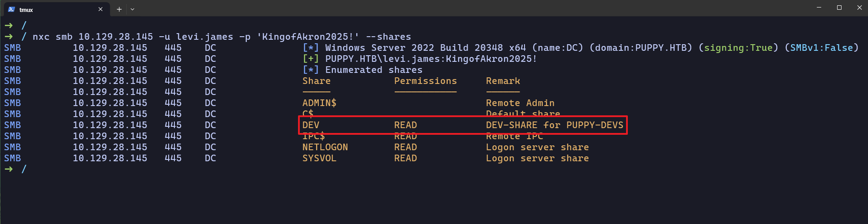The height and width of the screenshot is (224, 868).
Task: Maximize the terminal window
Action: [839, 8]
